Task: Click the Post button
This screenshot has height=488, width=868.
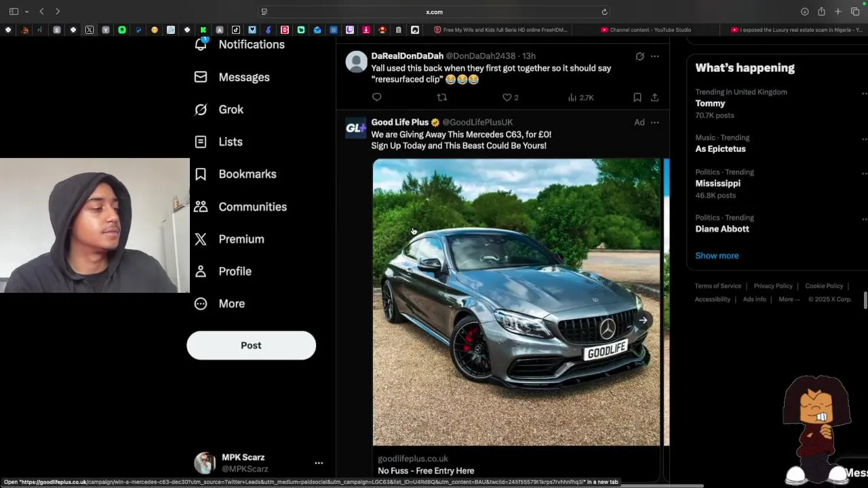Action: point(251,346)
